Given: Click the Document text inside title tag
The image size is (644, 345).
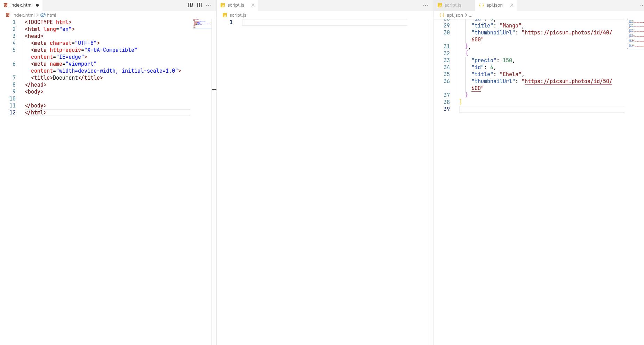Looking at the screenshot, I should coord(65,78).
